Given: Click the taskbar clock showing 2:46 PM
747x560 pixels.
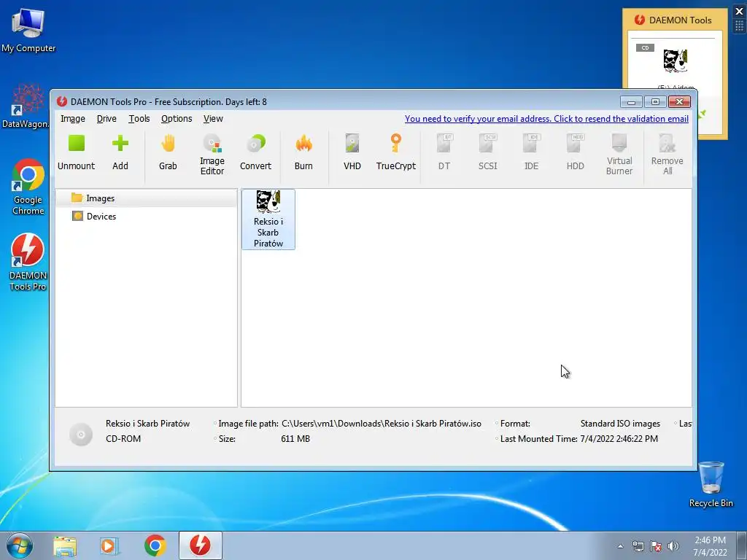Looking at the screenshot, I should (710, 545).
